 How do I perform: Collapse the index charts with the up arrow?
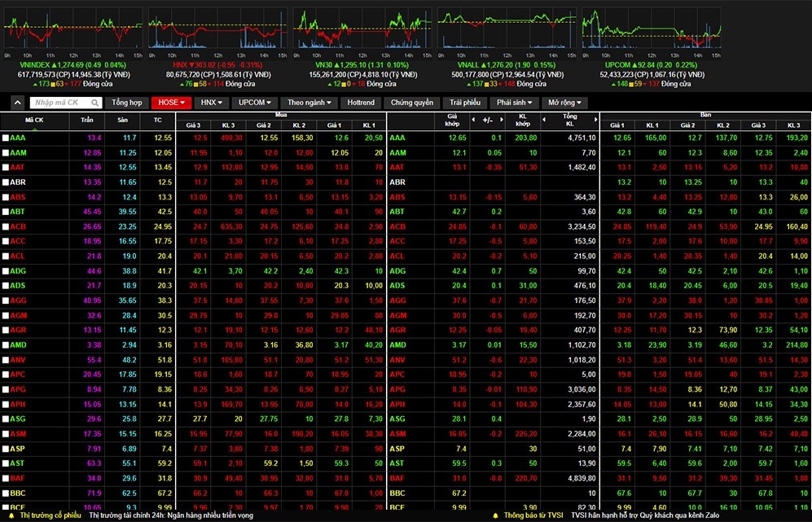(18, 103)
